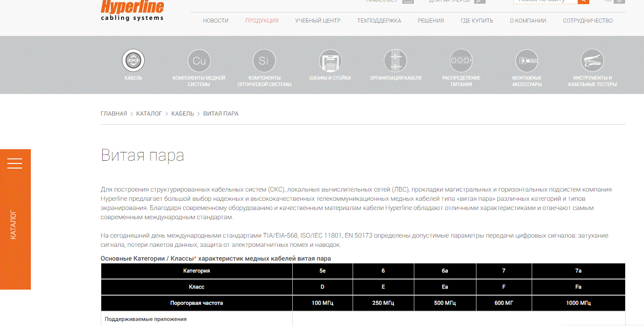Open the Кабель category icon
644x326 pixels.
133,60
